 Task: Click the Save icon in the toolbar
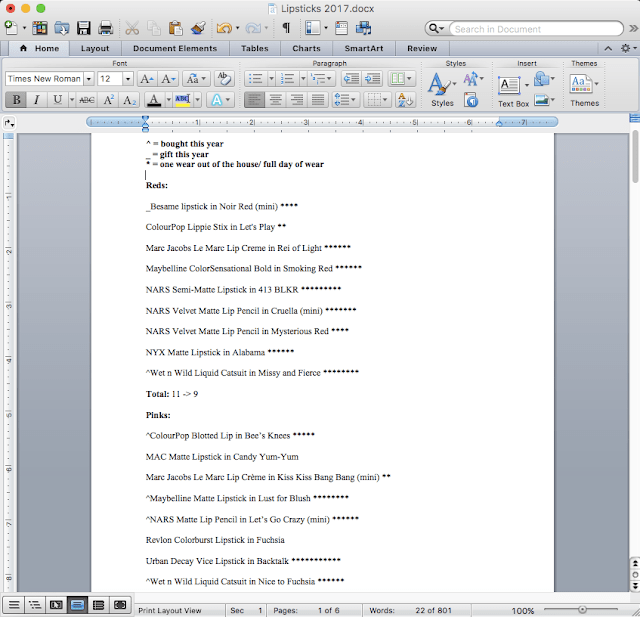coord(82,28)
